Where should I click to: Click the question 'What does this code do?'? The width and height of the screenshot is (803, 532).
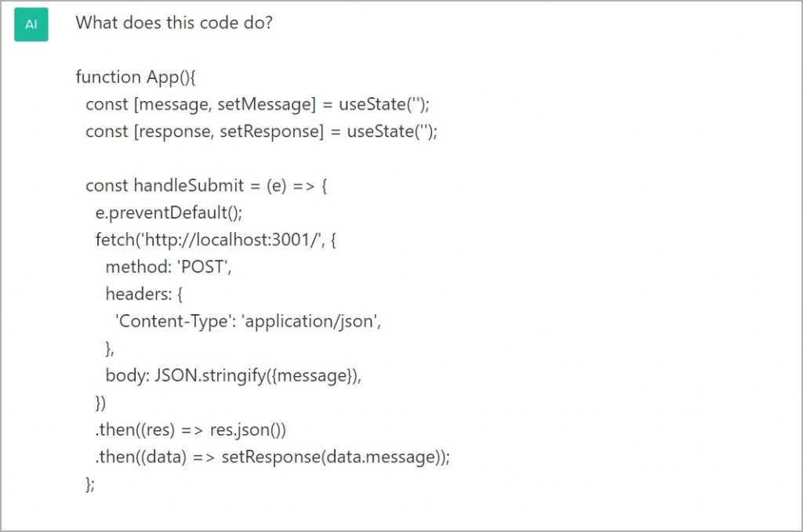[x=174, y=23]
